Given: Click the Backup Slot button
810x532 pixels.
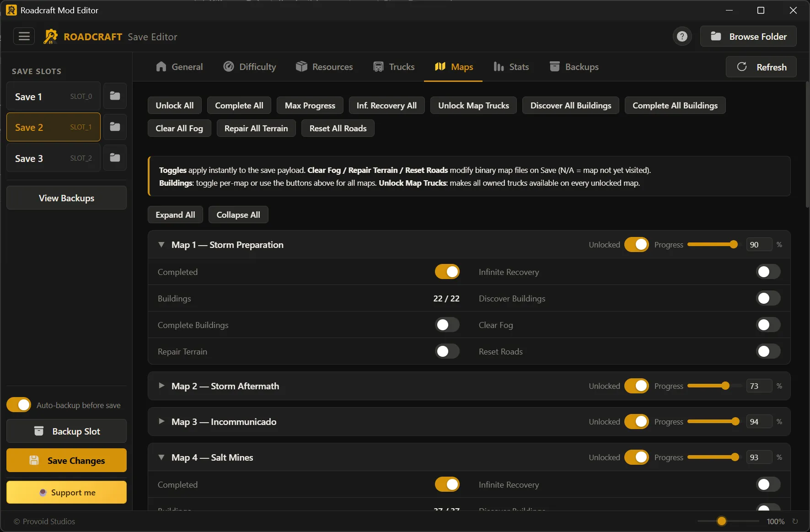Looking at the screenshot, I should (x=66, y=431).
